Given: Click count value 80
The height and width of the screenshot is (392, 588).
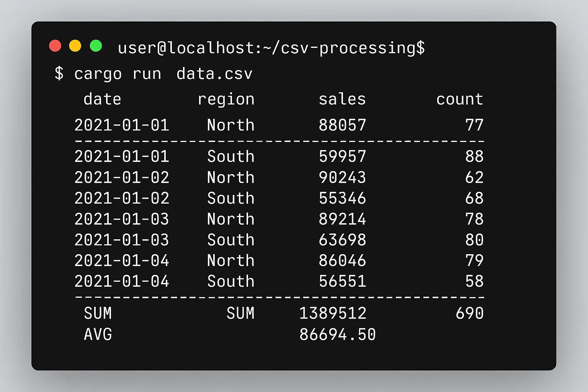Looking at the screenshot, I should coord(474,240).
